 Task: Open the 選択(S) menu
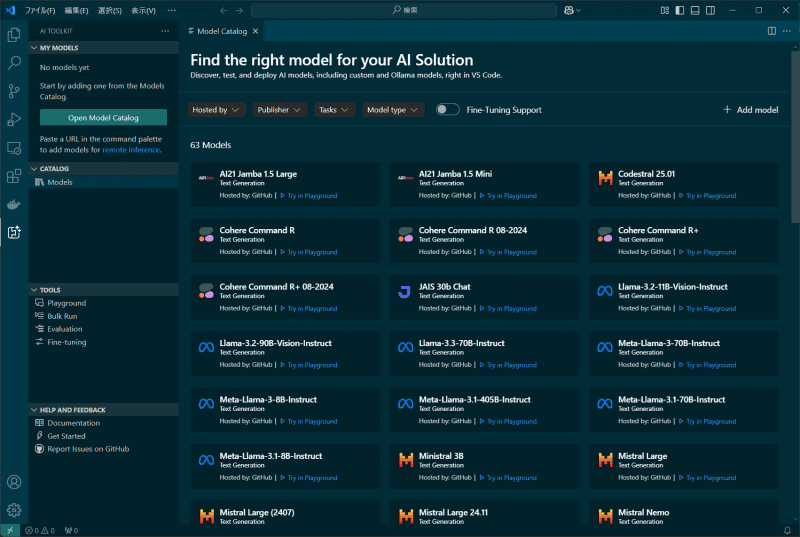pos(110,10)
